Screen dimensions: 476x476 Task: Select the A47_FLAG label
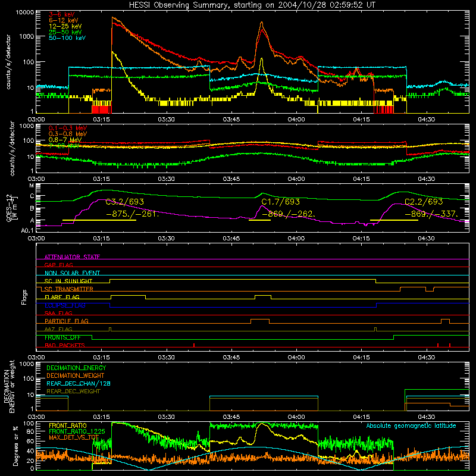pyautogui.click(x=58, y=329)
